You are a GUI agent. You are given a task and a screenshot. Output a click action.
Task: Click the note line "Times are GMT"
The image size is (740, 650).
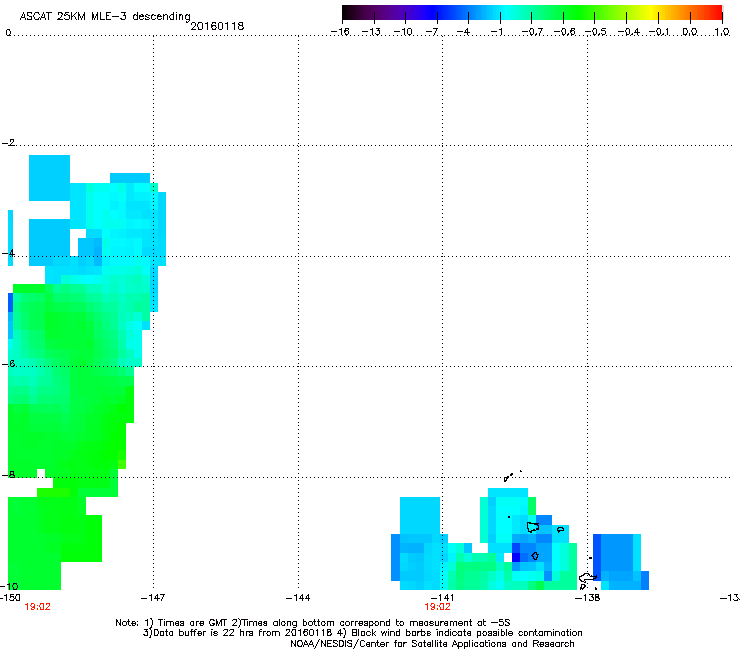(x=313, y=623)
